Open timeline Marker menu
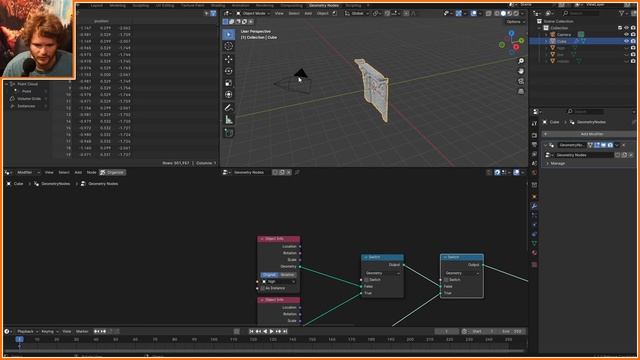Viewport: 640px width, 360px height. point(82,331)
